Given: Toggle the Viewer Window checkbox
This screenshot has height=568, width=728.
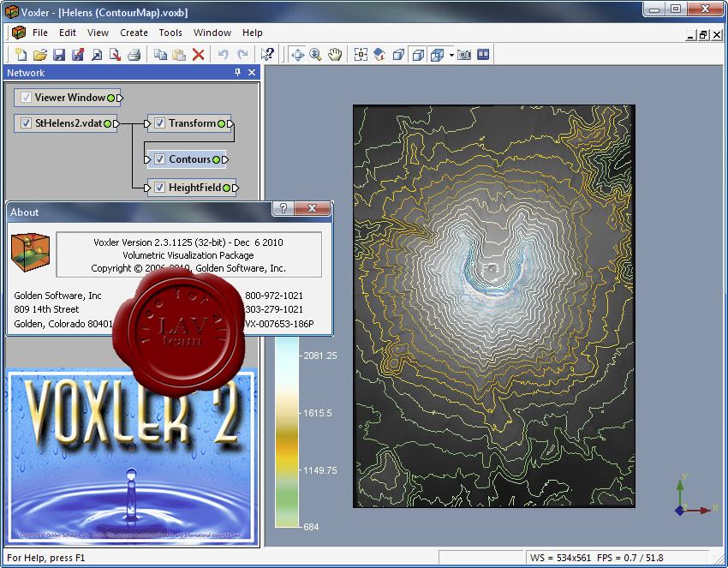Looking at the screenshot, I should click(x=26, y=98).
